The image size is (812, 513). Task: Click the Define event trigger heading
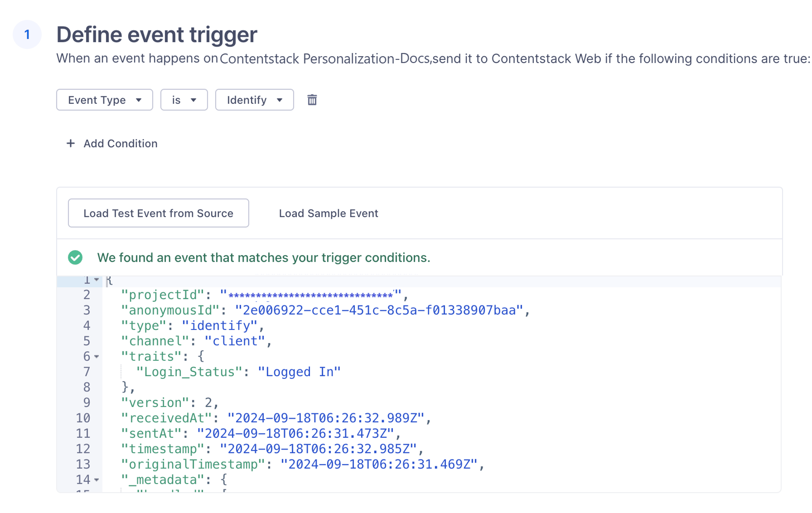(157, 34)
